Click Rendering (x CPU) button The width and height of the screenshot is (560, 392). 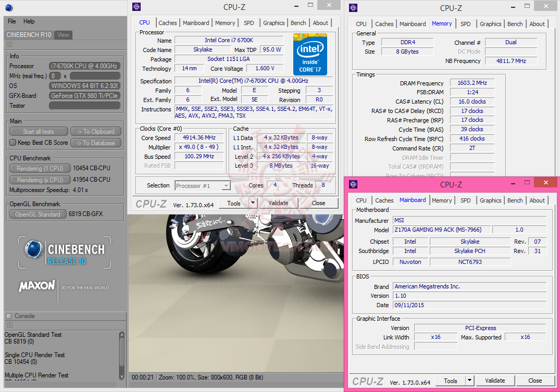click(40, 180)
